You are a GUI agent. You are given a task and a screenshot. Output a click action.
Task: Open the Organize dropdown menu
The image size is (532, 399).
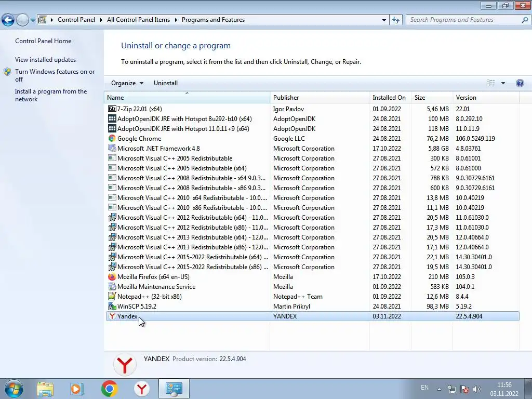point(127,83)
